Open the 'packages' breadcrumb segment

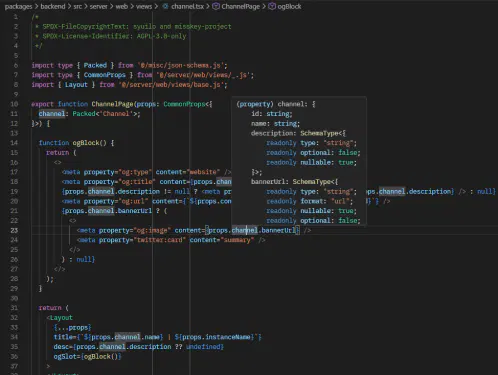18,6
